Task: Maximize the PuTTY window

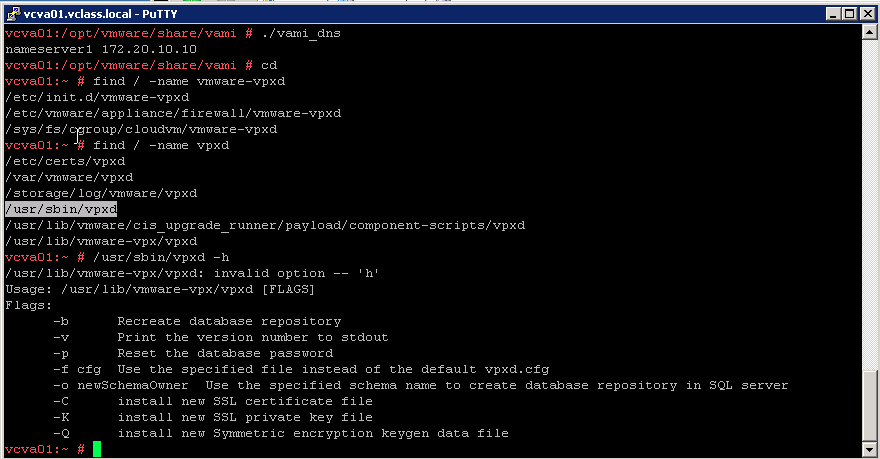Action: click(849, 14)
